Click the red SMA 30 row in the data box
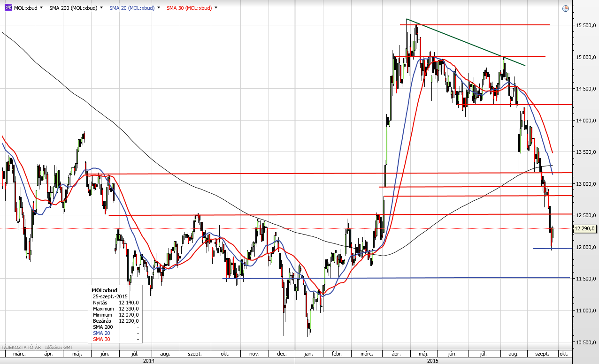 click(x=115, y=339)
